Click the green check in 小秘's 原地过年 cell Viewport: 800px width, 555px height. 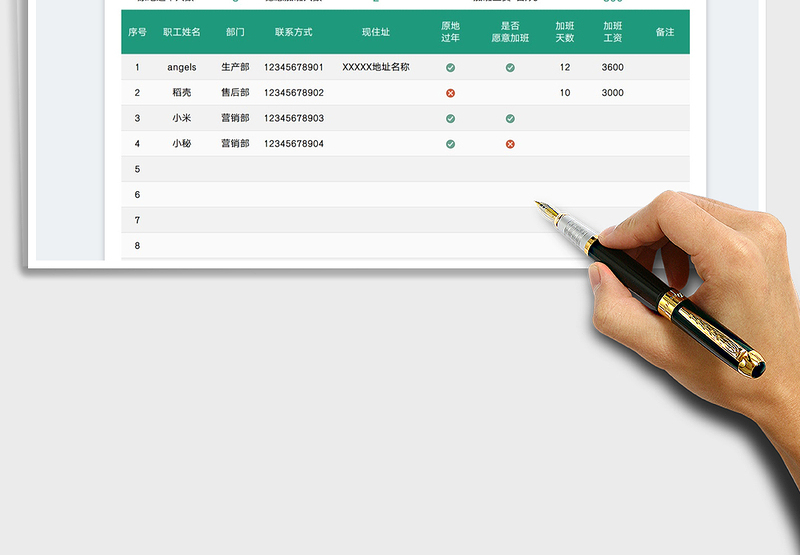tap(450, 144)
